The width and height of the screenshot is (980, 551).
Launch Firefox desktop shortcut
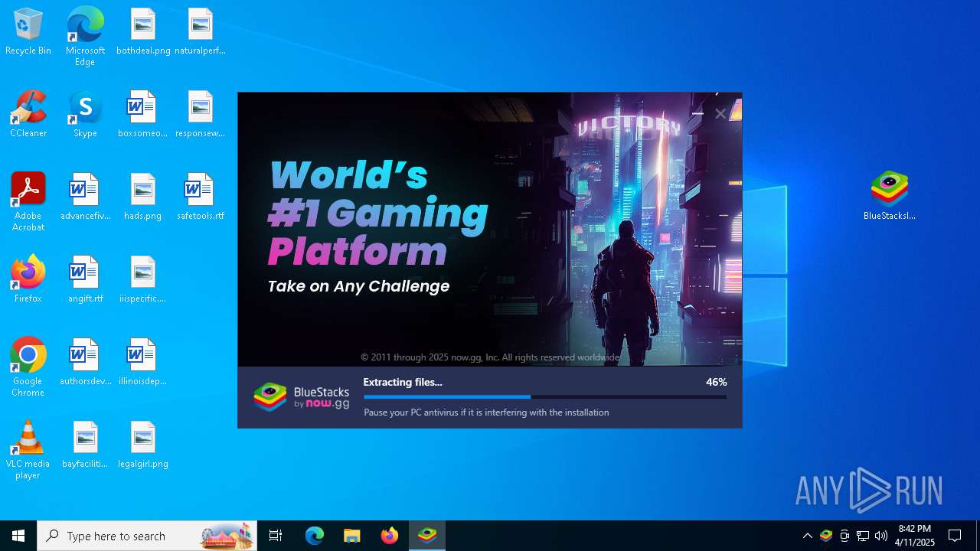pos(28,280)
